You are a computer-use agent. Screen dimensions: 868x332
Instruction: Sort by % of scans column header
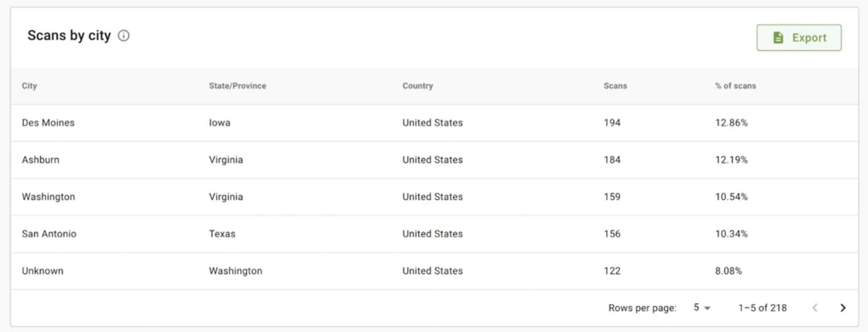coord(736,86)
